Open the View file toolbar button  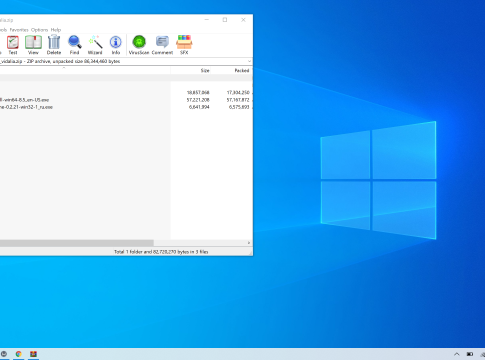[x=33, y=45]
